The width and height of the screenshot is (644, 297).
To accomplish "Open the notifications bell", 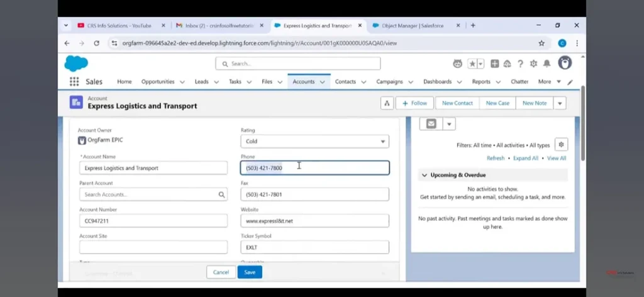I will point(547,64).
